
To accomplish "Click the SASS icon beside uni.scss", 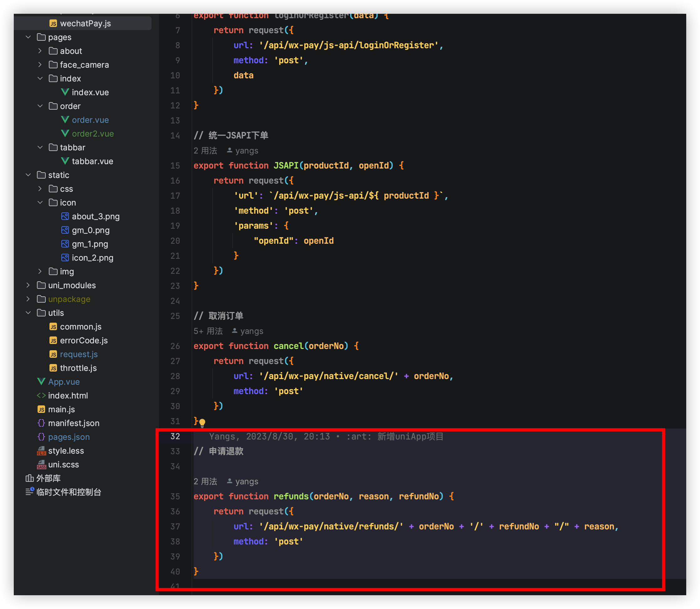I will coord(41,465).
